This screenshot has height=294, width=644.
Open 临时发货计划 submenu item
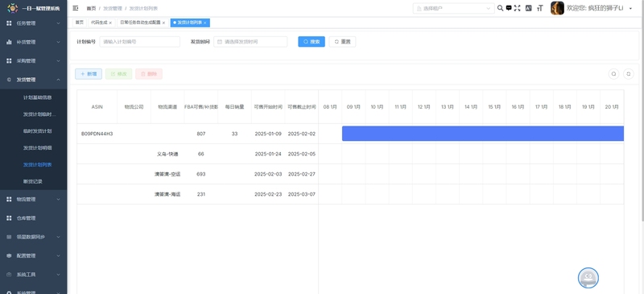[x=37, y=131]
